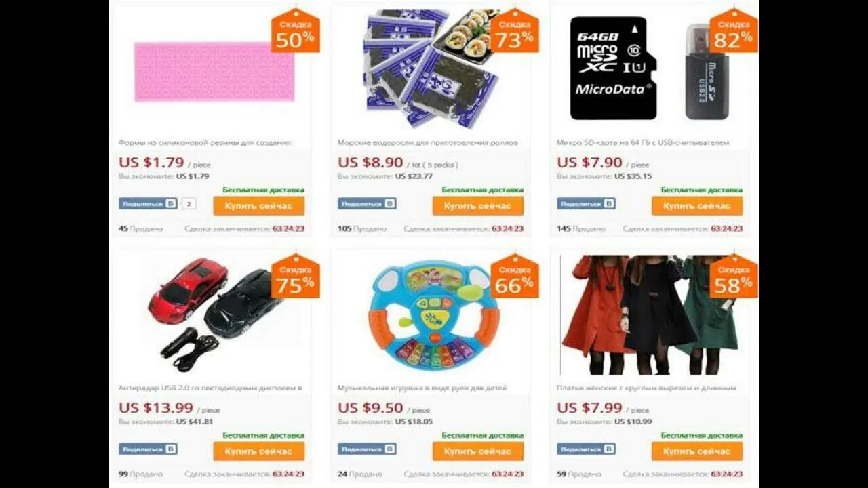Screen dimensions: 868x488
Task: Buy the $1.79 silicone mold now
Action: click(258, 206)
